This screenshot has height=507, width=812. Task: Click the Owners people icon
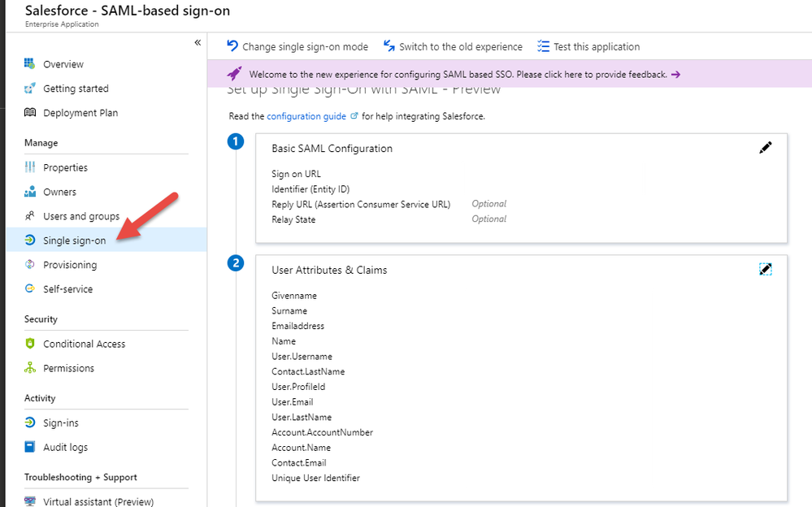29,192
